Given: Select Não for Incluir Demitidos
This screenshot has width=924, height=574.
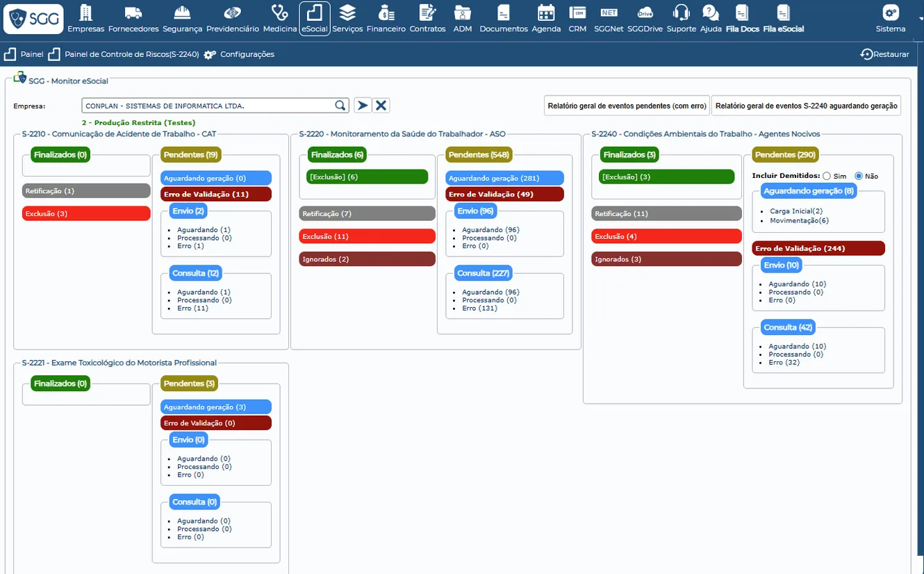Looking at the screenshot, I should click(859, 176).
